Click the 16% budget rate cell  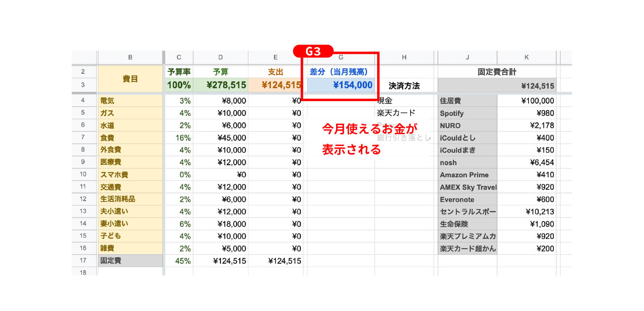coord(179,138)
